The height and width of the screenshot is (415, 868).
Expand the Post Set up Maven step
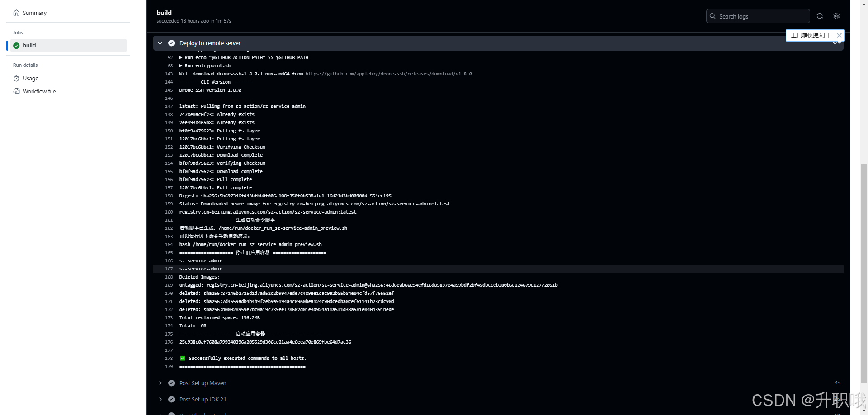[160, 383]
